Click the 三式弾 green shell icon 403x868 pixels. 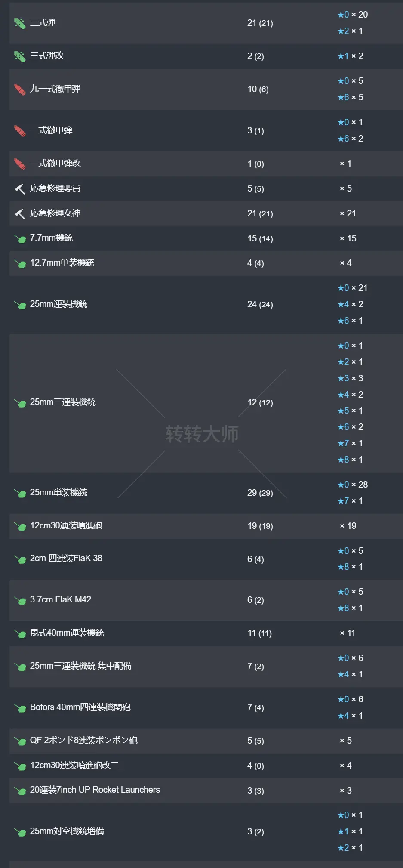[19, 22]
